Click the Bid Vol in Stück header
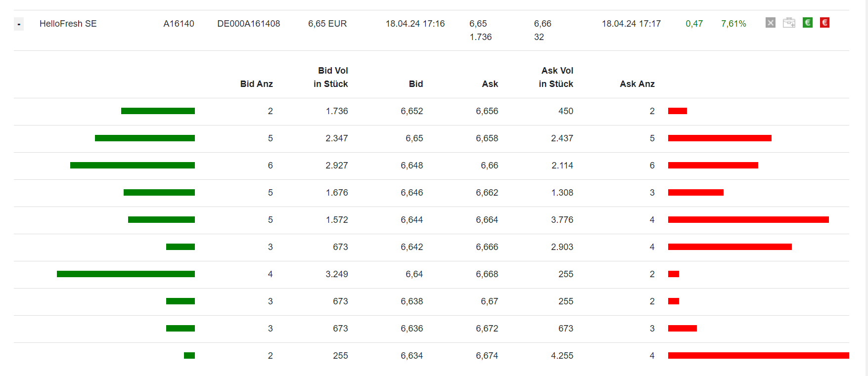The image size is (868, 376). coord(331,78)
